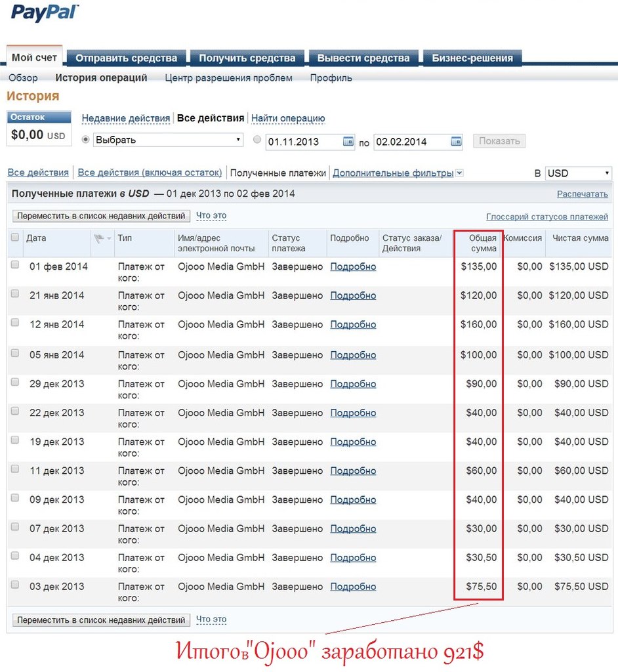Viewport: 618px width, 672px height.
Task: Check the box for 22 дек 2013 payment
Action: [15, 411]
